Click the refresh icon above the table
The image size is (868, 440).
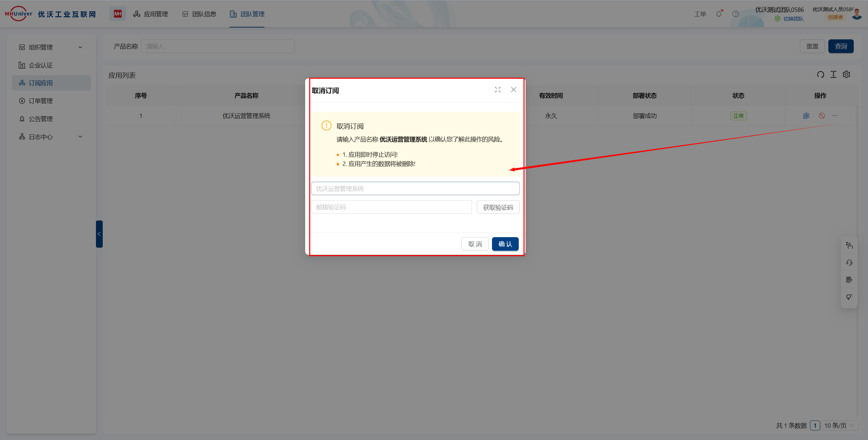[x=821, y=75]
